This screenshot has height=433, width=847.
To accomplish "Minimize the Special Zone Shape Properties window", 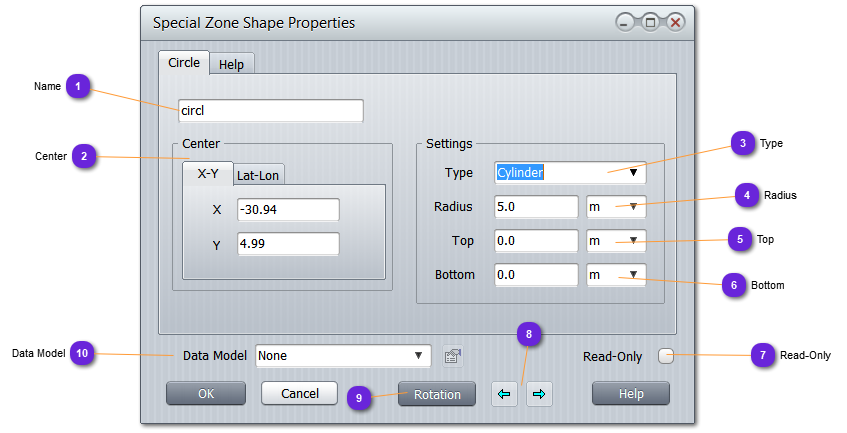I will (x=625, y=22).
